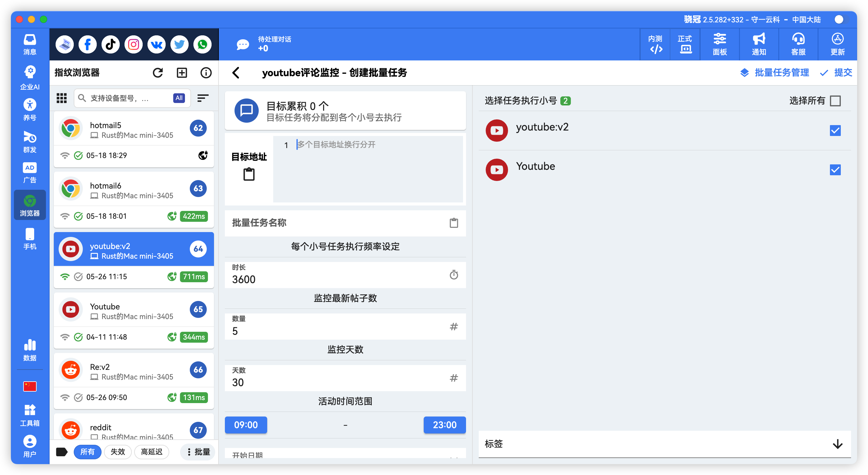Paste into 批量任务名称 via clipboard icon
This screenshot has height=475, width=868.
[x=454, y=223]
